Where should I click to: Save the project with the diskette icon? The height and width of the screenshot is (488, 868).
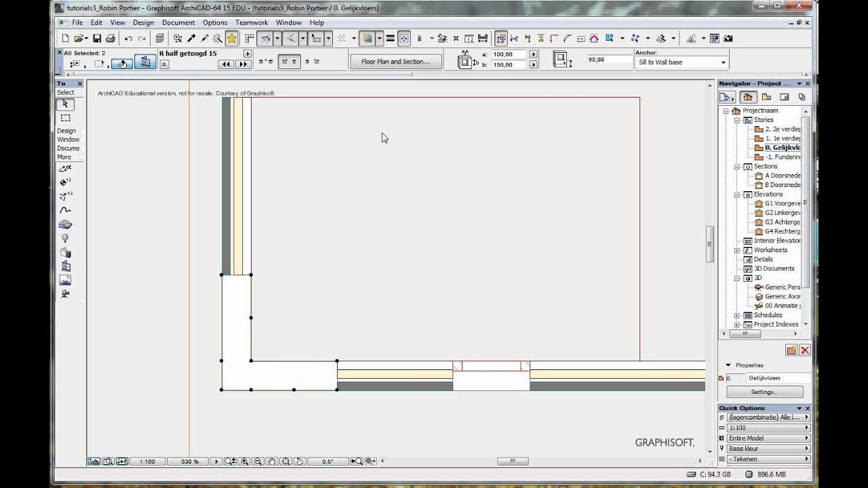[97, 39]
